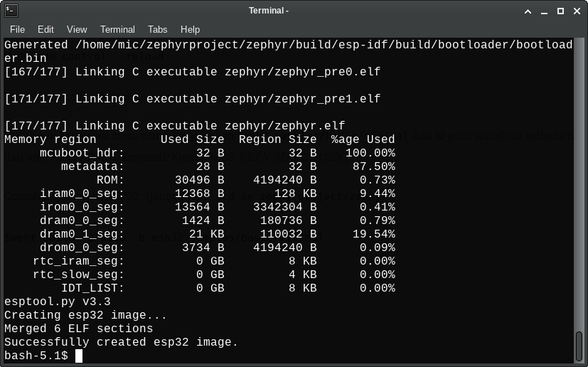Maximize the Terminal window

pos(560,11)
